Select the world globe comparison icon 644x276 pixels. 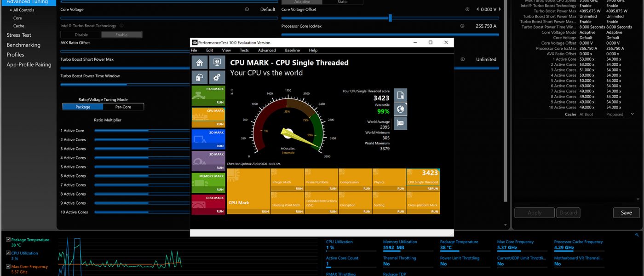[x=400, y=109]
